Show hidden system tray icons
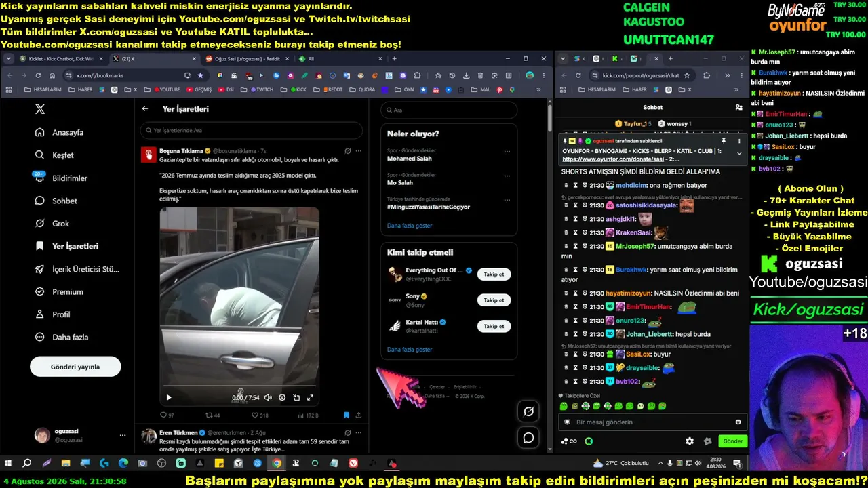 tap(660, 464)
